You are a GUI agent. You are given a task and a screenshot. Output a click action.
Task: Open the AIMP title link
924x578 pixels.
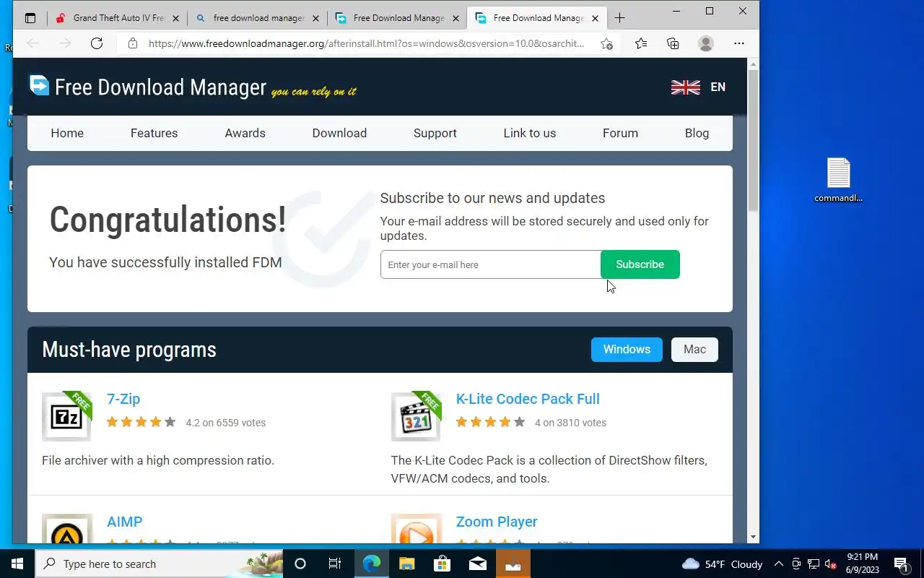click(x=124, y=522)
